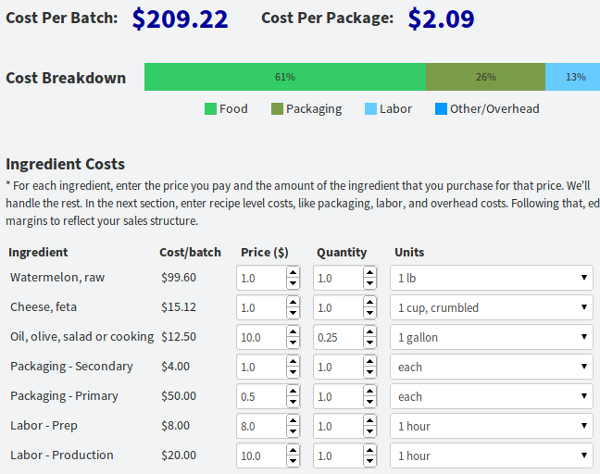Increase the Packaging - Secondary quantity spinner
The height and width of the screenshot is (474, 600).
(368, 362)
